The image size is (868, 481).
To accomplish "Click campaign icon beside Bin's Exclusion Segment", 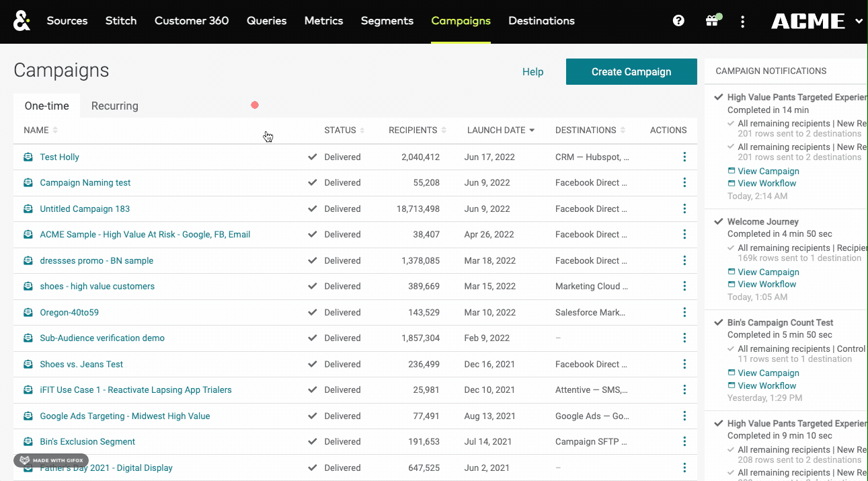I will [28, 441].
